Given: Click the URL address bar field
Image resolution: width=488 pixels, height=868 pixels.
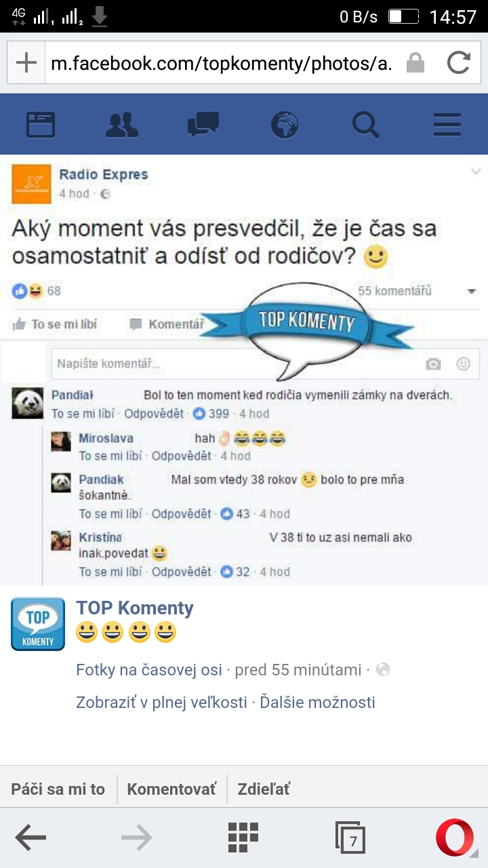Looking at the screenshot, I should click(220, 64).
